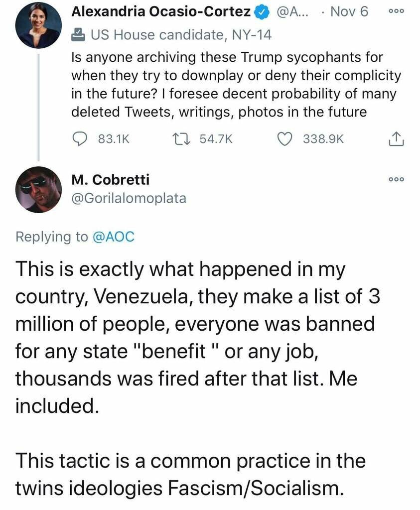
Task: View the 54.7K retweets count
Action: pyautogui.click(x=216, y=139)
